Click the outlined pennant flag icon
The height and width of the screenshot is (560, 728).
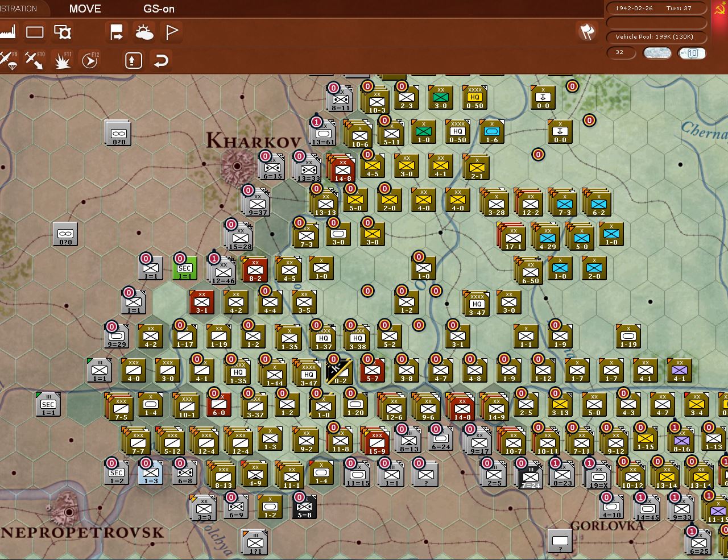(x=172, y=32)
